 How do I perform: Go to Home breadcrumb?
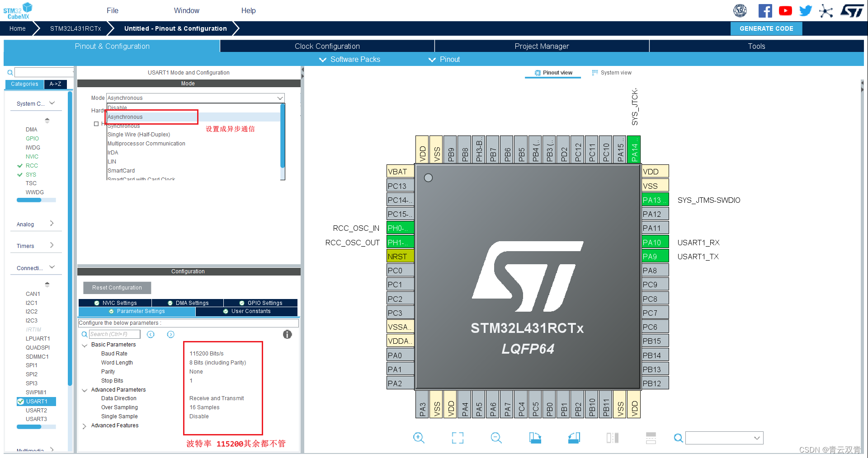coord(18,28)
